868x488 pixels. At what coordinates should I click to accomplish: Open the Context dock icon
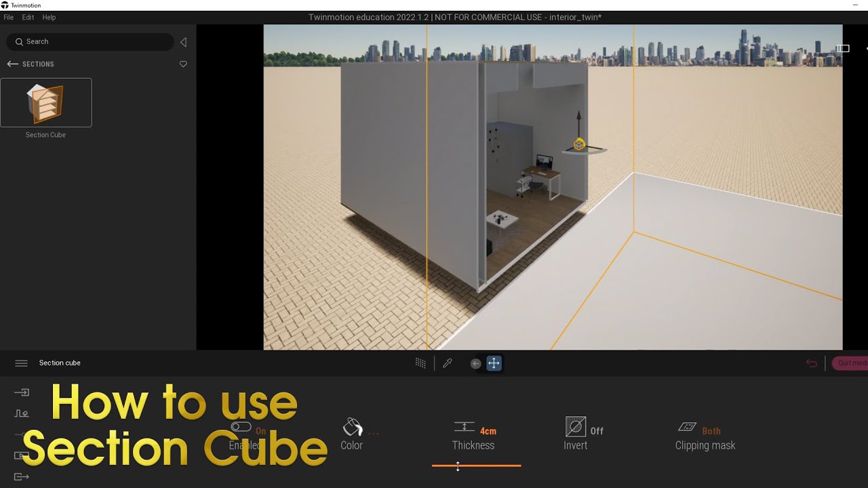[x=22, y=413]
